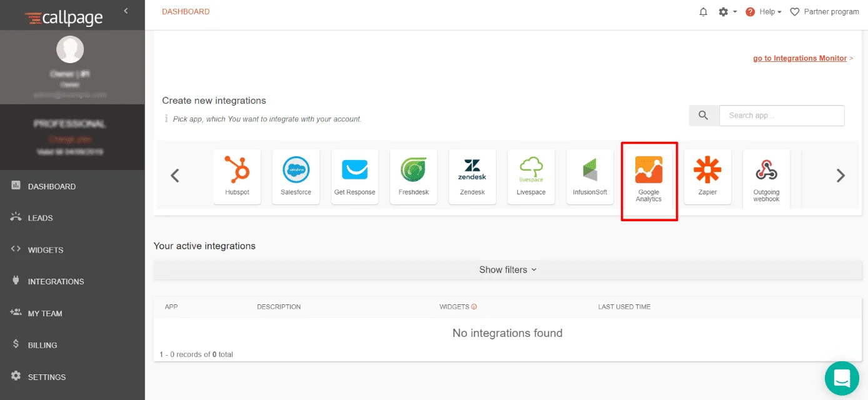Open notifications bell in top bar

tap(704, 12)
